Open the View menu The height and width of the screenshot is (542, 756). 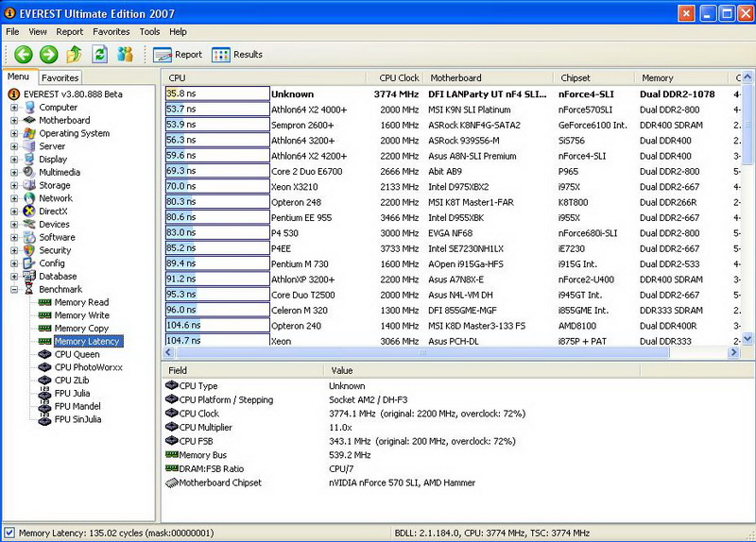[x=38, y=32]
